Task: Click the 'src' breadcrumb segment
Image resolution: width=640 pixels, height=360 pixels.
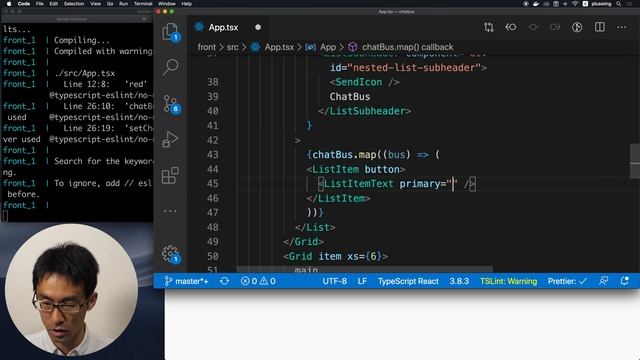Action: point(233,47)
